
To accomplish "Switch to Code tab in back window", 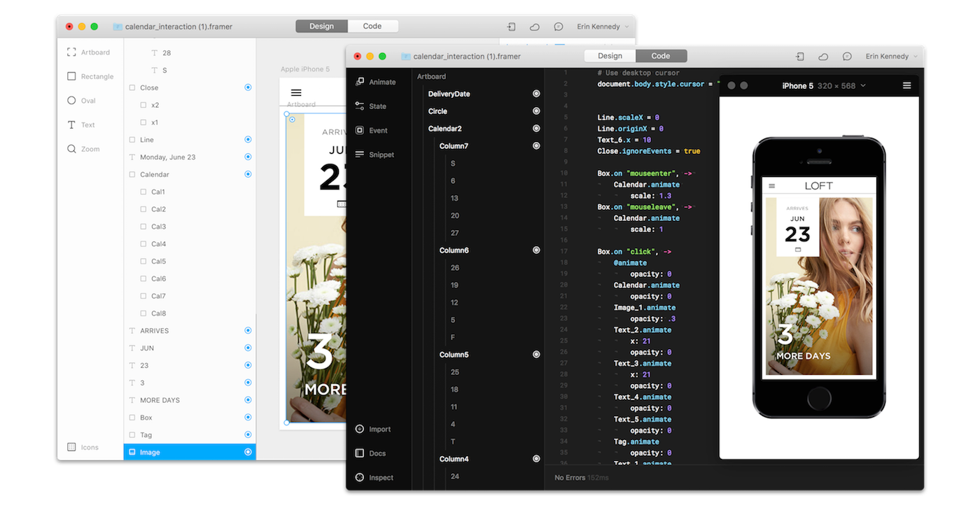I will tap(372, 26).
